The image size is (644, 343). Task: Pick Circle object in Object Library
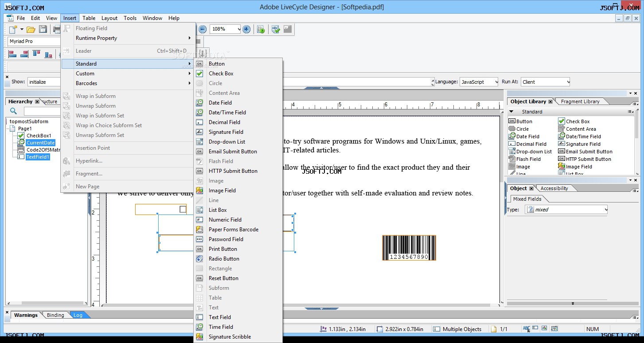coord(519,129)
